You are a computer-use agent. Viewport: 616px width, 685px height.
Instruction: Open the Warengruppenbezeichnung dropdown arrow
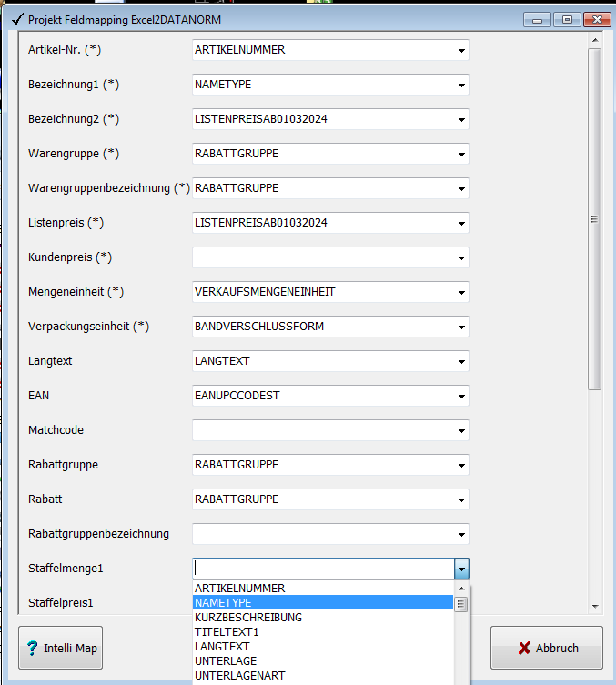coord(461,188)
